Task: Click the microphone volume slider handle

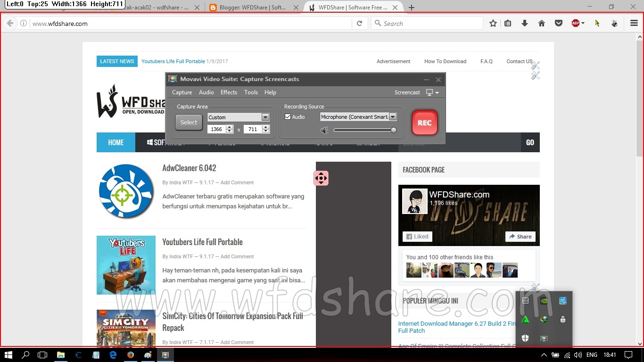Action: 394,131
